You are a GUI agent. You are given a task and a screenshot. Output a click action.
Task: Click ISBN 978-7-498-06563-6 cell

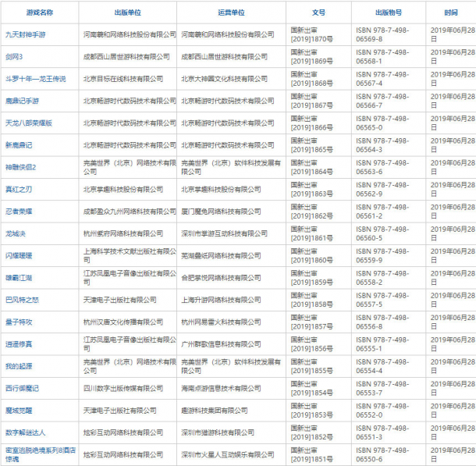(382, 167)
